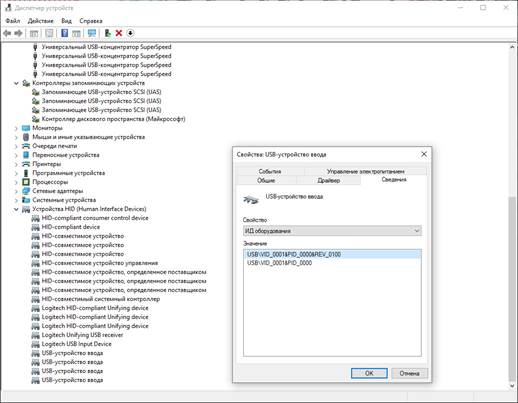518x403 pixels.
Task: Click the Logitech USB Input Device icon
Action: 35,344
